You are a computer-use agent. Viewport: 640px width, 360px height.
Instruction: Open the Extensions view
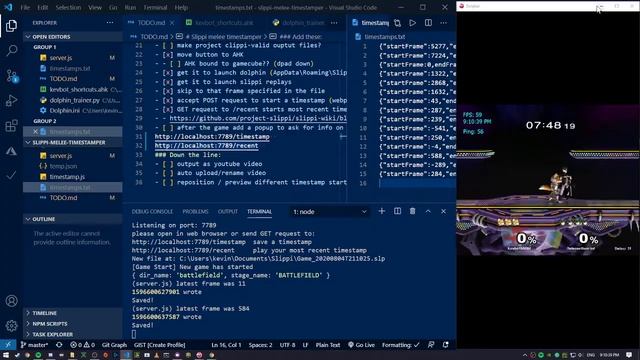[11, 125]
